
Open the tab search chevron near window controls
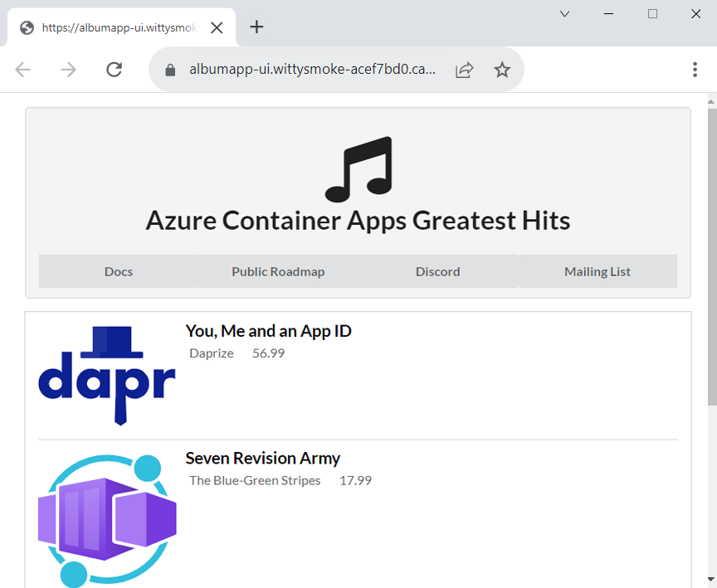564,14
